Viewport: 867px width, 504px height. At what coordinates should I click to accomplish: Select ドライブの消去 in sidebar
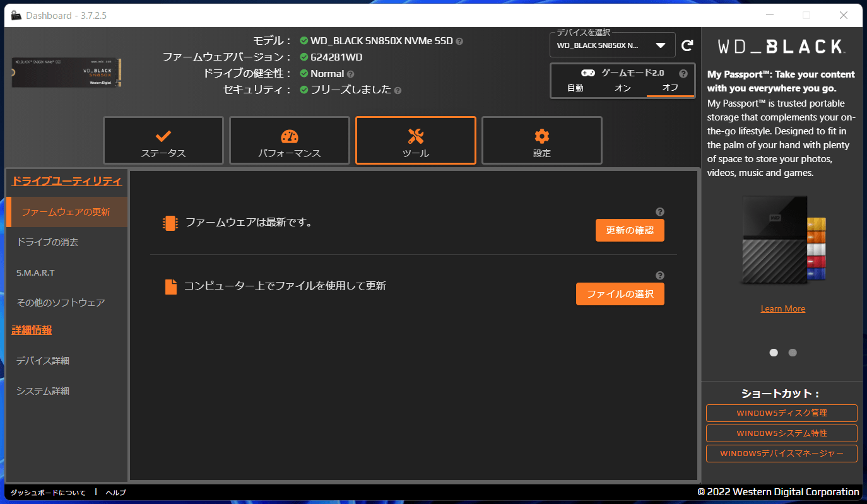pyautogui.click(x=67, y=242)
